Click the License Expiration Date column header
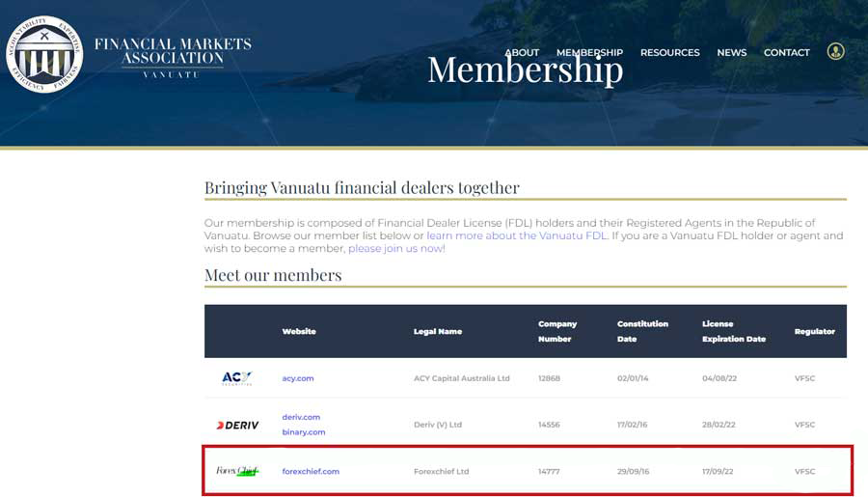868x497 pixels. click(x=733, y=331)
